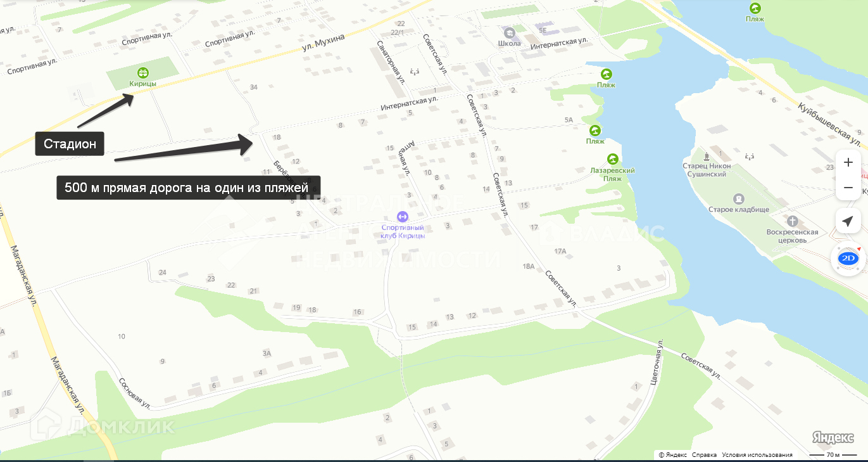Select the topmost Пляж beach icon
The width and height of the screenshot is (868, 462).
click(x=755, y=8)
